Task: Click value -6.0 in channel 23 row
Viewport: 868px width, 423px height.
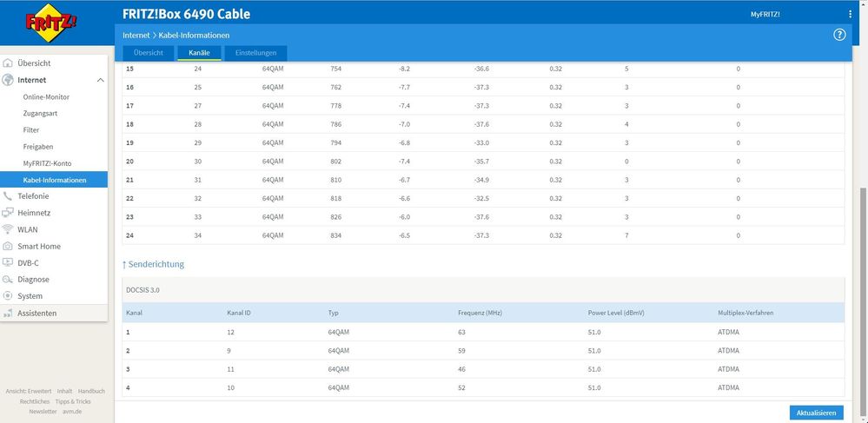Action: (404, 217)
